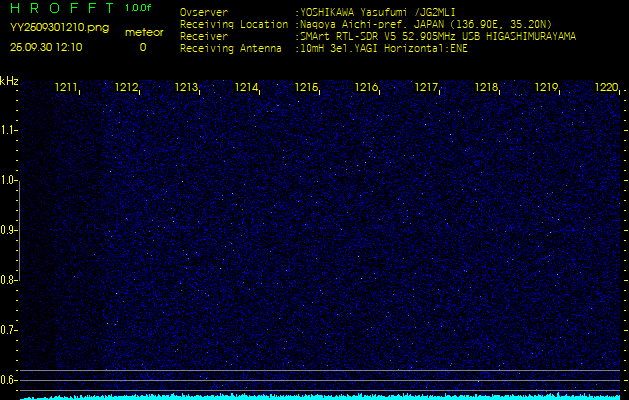Viewport: 629px width, 400px height.
Task: Select the 1213 time tick
Action: (187, 88)
